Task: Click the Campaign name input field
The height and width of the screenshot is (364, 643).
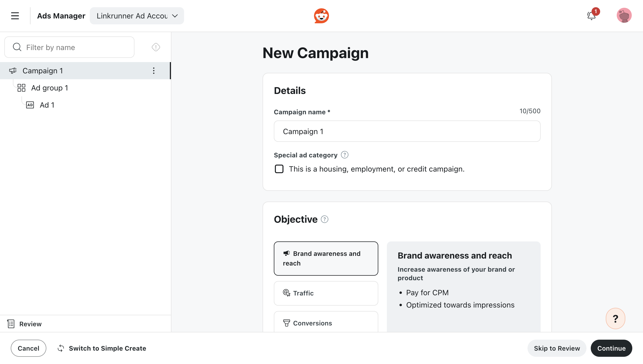Action: point(407,131)
